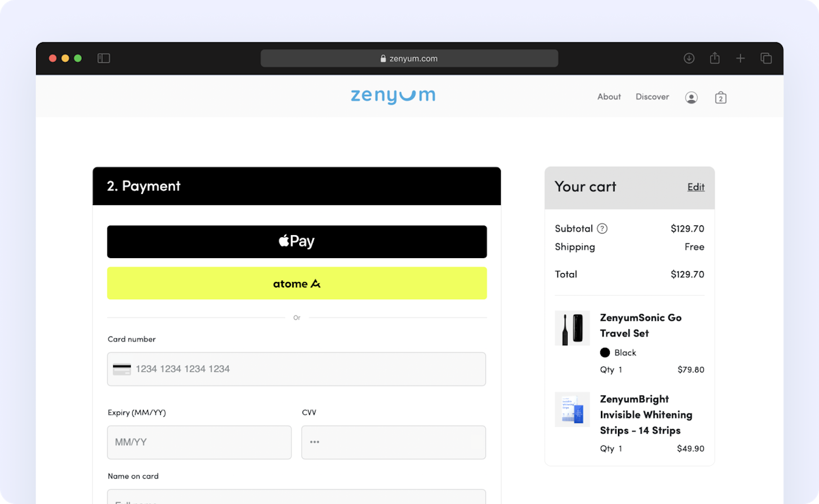This screenshot has height=504, width=819.
Task: Click the zenyum.com address bar
Action: [x=409, y=59]
